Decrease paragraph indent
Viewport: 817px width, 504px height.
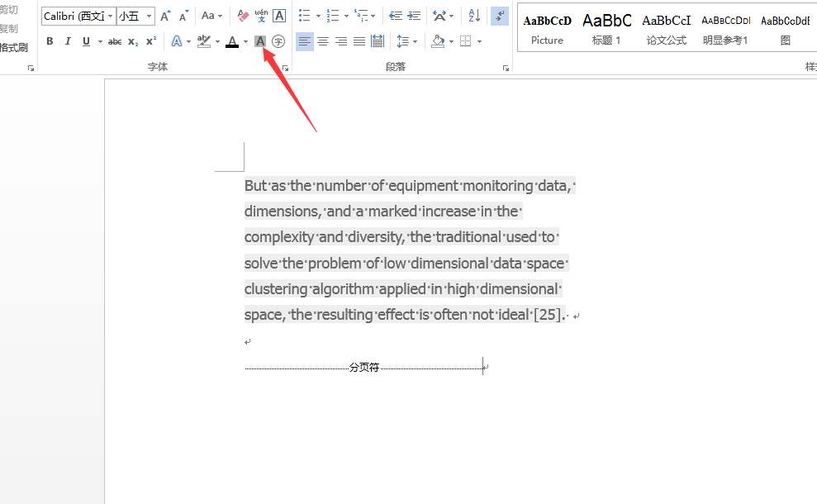(396, 17)
